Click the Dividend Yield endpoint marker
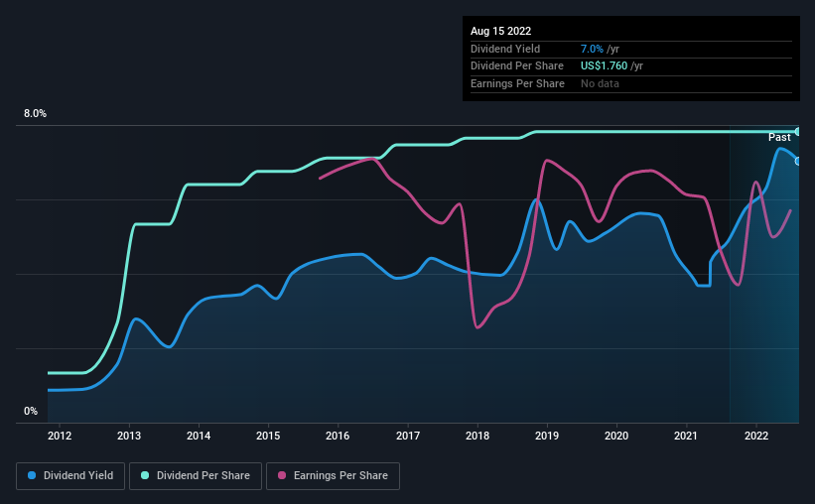The height and width of the screenshot is (504, 815). point(798,162)
